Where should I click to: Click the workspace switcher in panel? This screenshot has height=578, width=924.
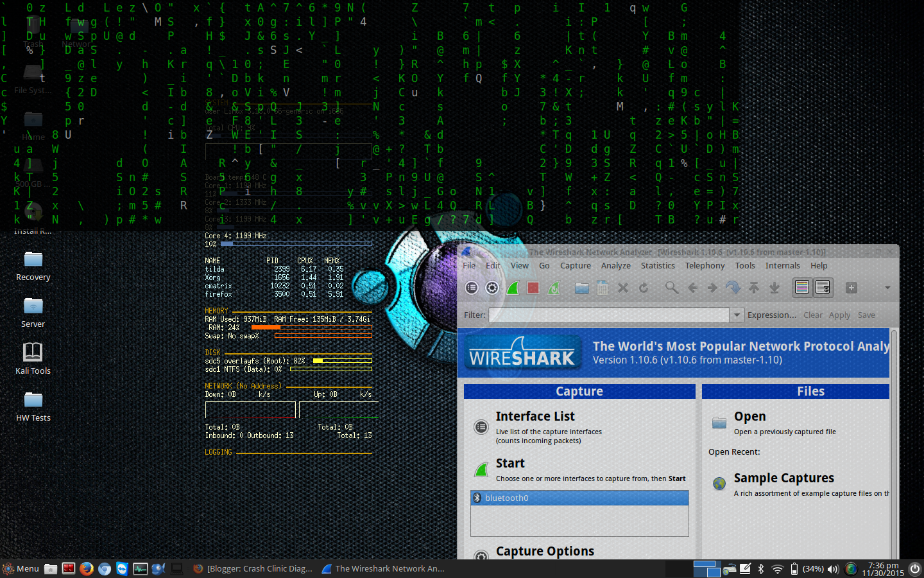pyautogui.click(x=706, y=568)
